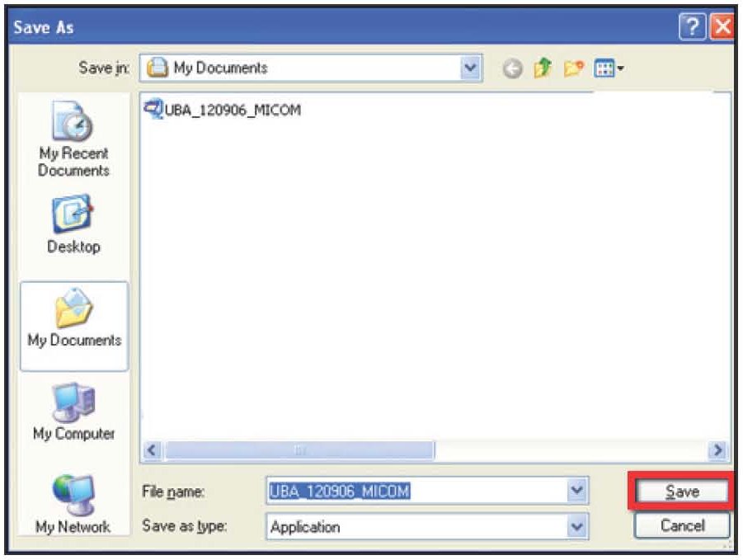Image resolution: width=743 pixels, height=560 pixels.
Task: Open My Computer location
Action: (73, 412)
